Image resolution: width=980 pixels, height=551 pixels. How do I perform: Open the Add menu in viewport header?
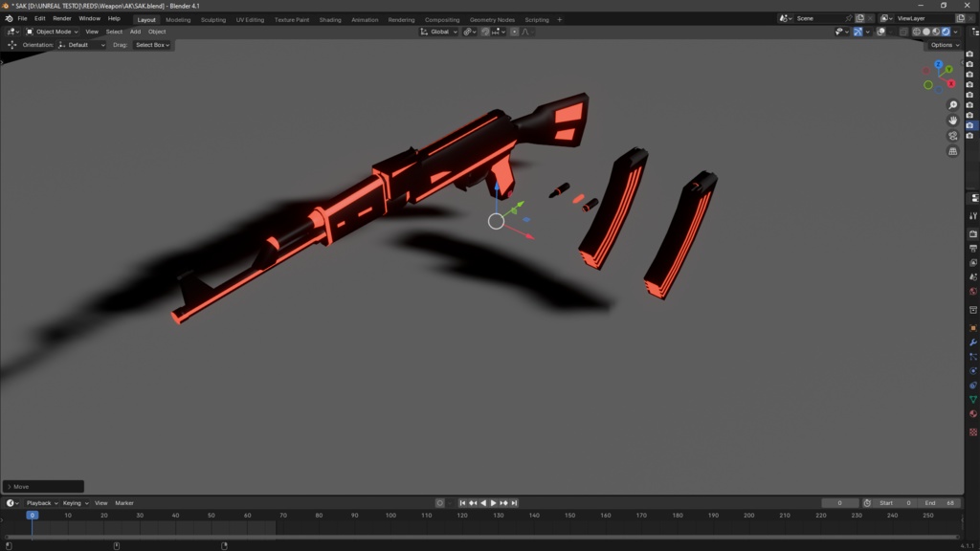coord(135,32)
